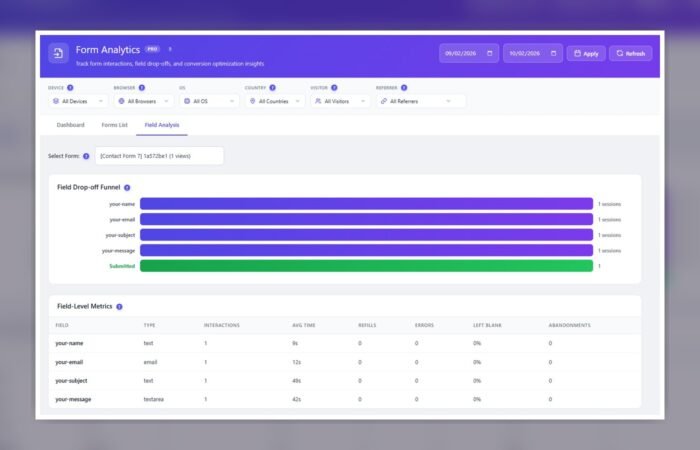700x450 pixels.
Task: Click the Select Form help icon
Action: pyautogui.click(x=86, y=156)
